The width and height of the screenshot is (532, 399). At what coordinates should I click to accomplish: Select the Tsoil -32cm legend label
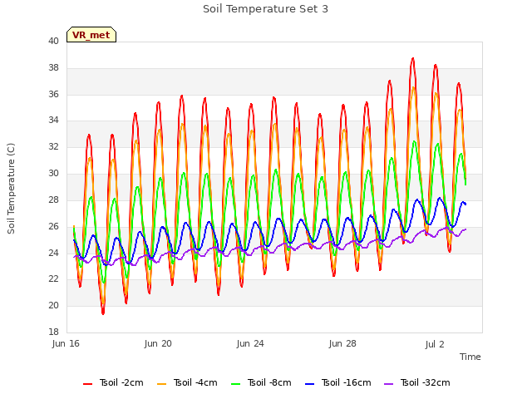425,382
